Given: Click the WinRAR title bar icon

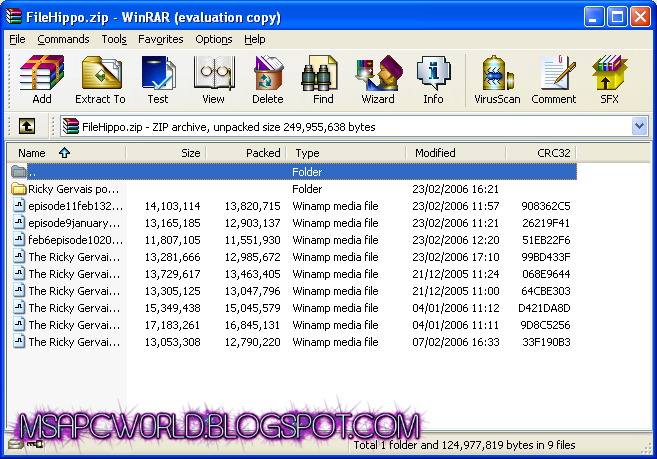Looking at the screenshot, I should (14, 16).
